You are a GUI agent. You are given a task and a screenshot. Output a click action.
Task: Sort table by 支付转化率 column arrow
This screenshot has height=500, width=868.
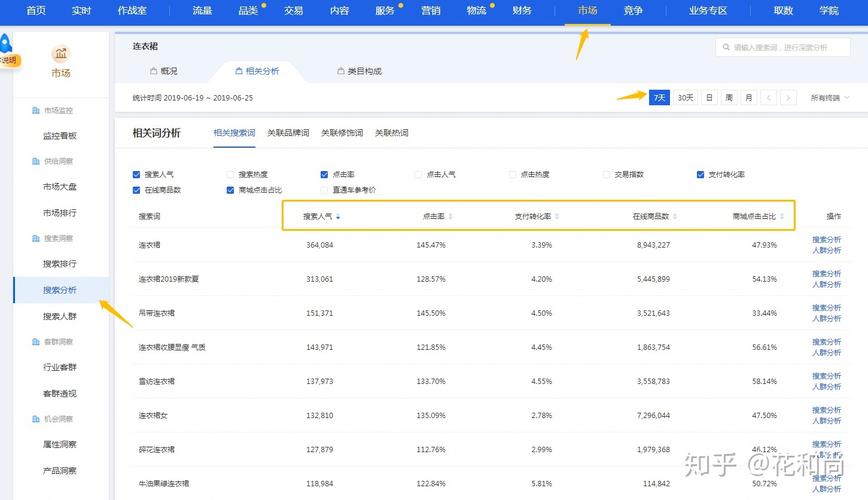[x=557, y=217]
